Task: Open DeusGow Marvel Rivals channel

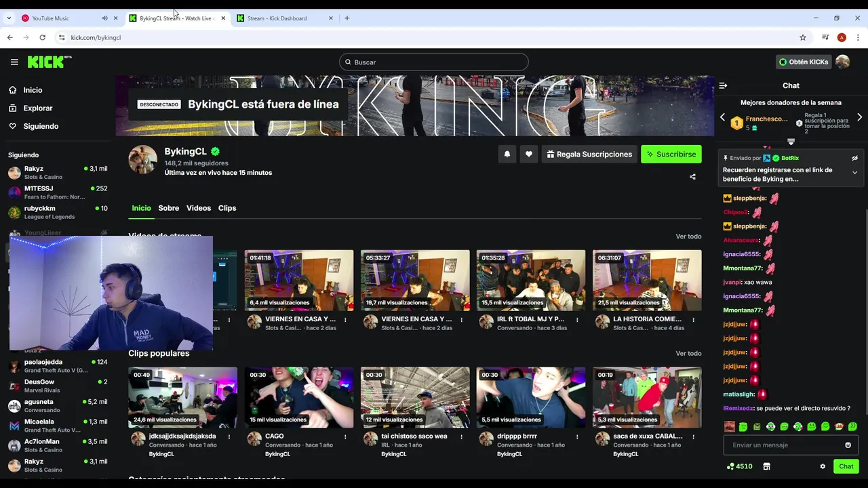Action: 58,386
